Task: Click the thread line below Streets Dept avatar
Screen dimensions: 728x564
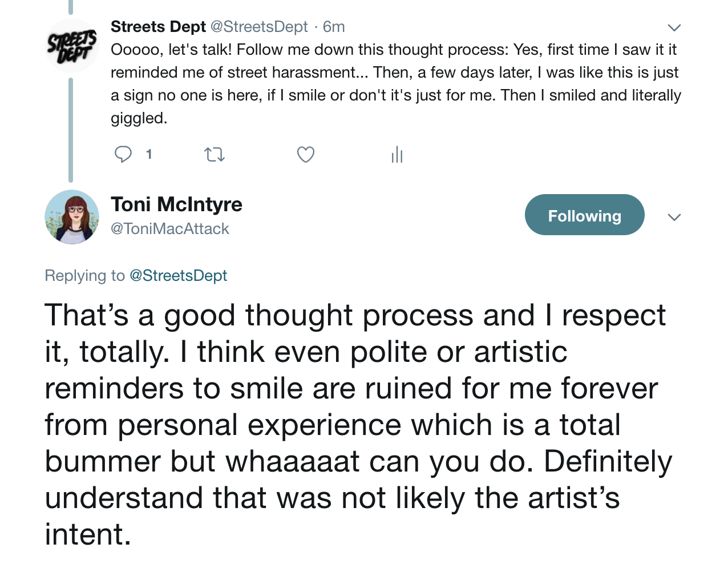Action: pos(71,130)
